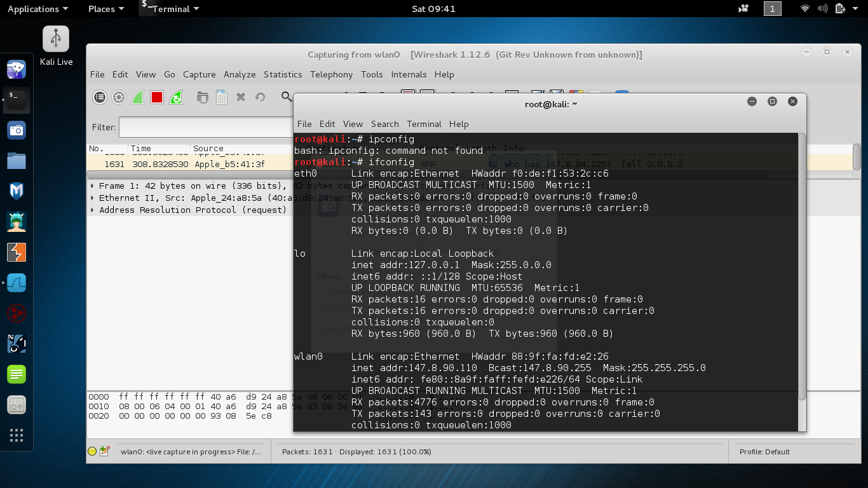Open Wireshark Capture menu

[x=200, y=74]
